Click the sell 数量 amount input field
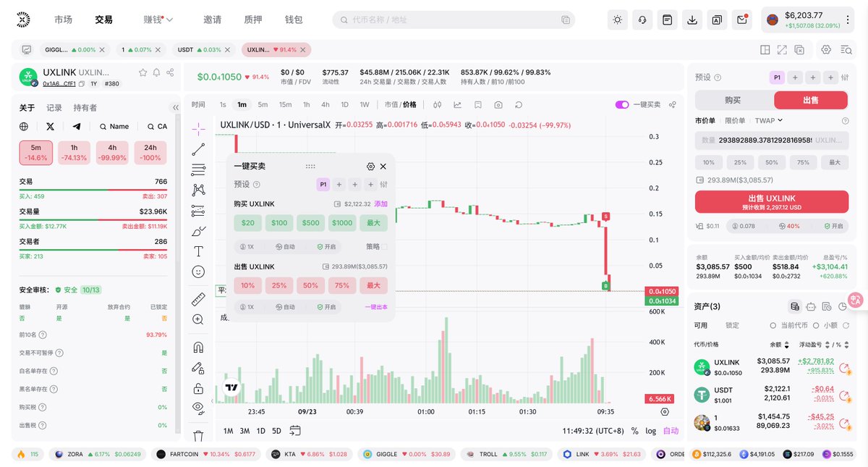This screenshot has height=467, width=868. point(772,140)
